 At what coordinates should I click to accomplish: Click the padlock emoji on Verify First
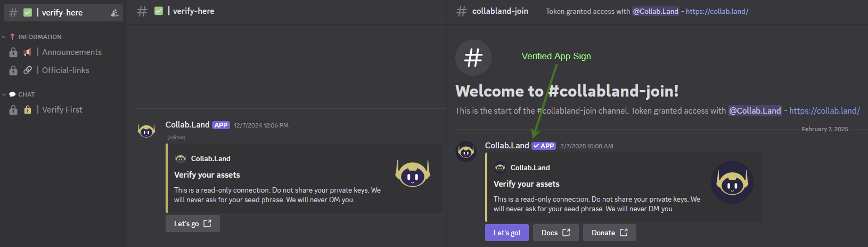coord(28,110)
